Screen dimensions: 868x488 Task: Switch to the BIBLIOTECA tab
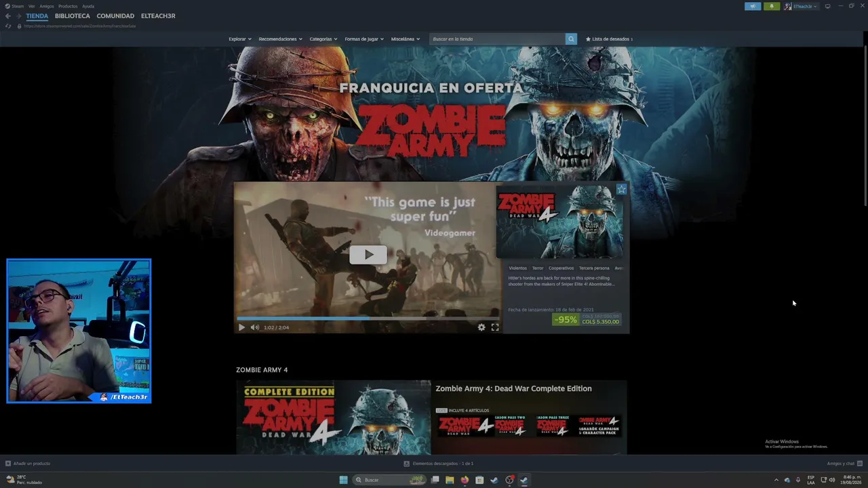[73, 16]
